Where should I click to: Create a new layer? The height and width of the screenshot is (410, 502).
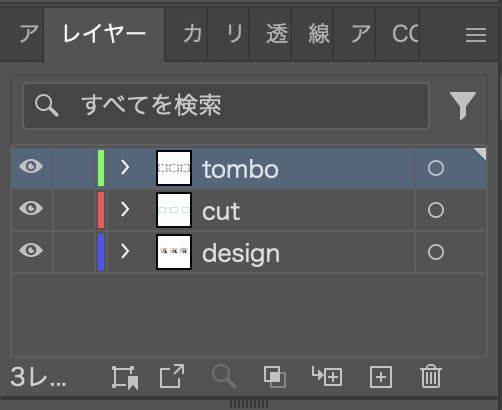point(381,377)
